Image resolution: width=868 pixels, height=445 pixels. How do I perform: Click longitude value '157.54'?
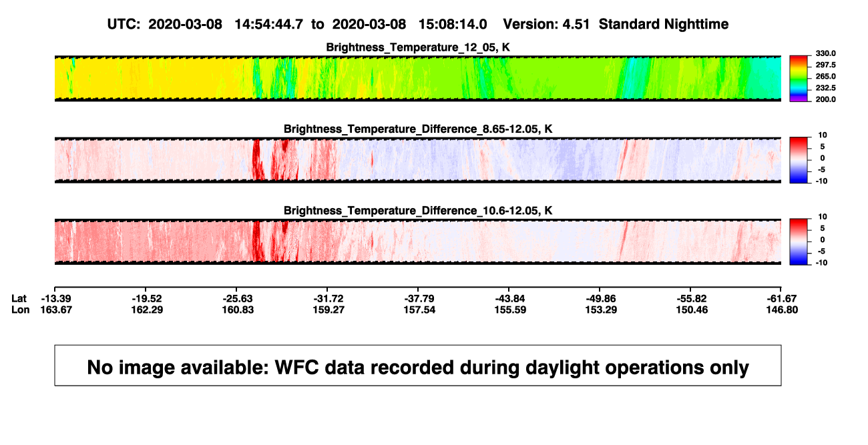pyautogui.click(x=419, y=310)
